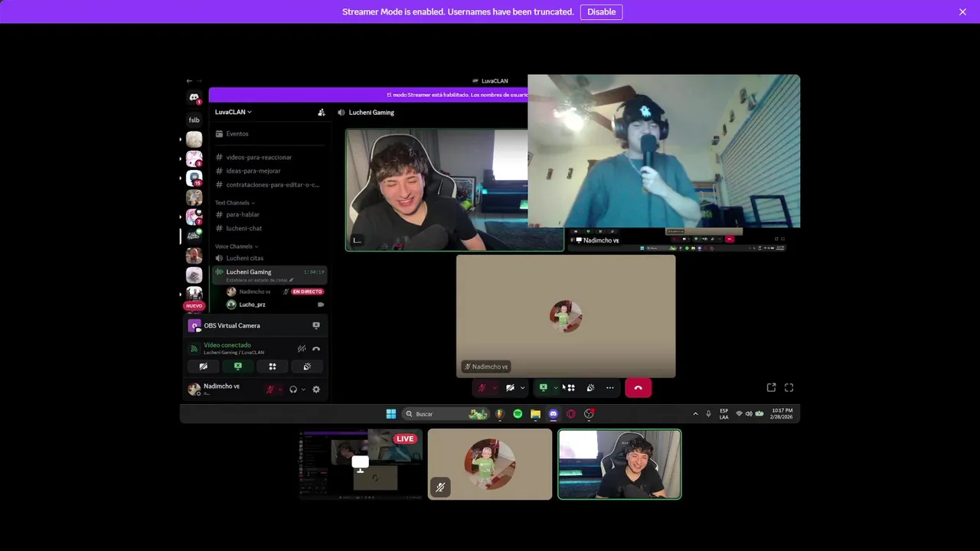Click the invite people icon beside LuvaCLAN
Image resolution: width=980 pixels, height=551 pixels.
pyautogui.click(x=322, y=112)
